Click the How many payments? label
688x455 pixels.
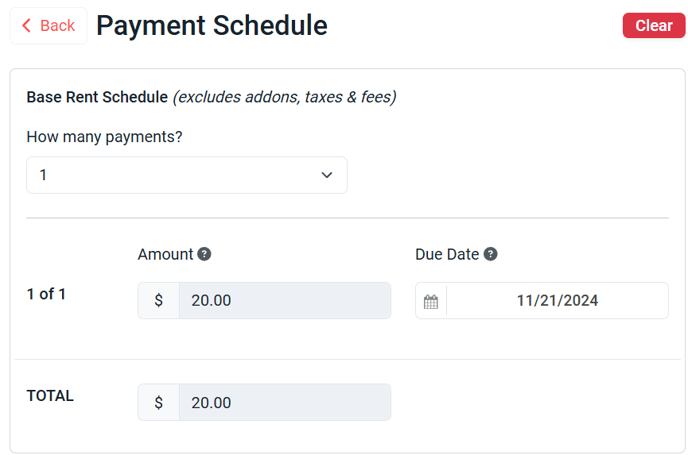point(104,137)
